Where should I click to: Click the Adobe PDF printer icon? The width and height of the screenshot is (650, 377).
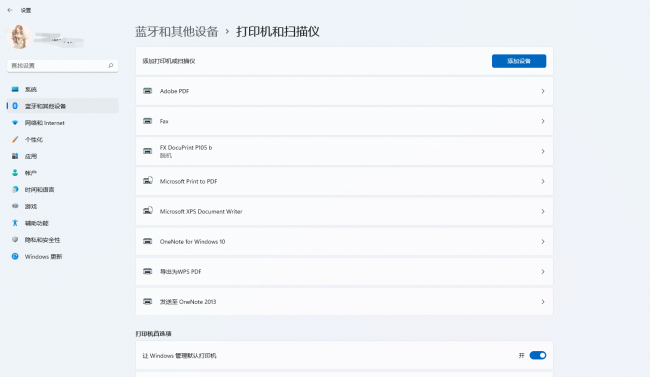(x=148, y=91)
